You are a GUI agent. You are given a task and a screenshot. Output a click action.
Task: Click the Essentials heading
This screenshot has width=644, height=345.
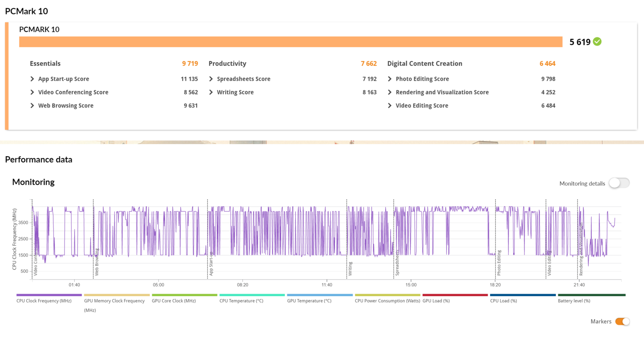point(45,64)
